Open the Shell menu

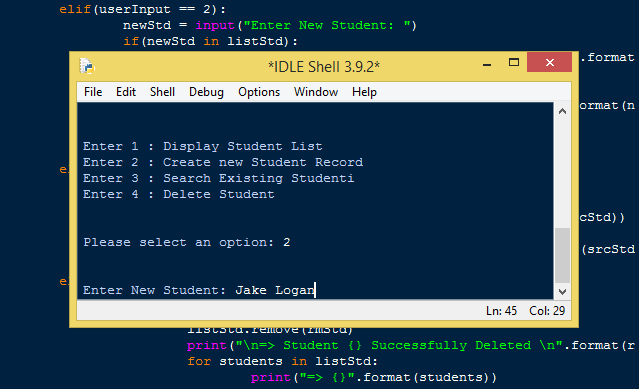(x=162, y=92)
